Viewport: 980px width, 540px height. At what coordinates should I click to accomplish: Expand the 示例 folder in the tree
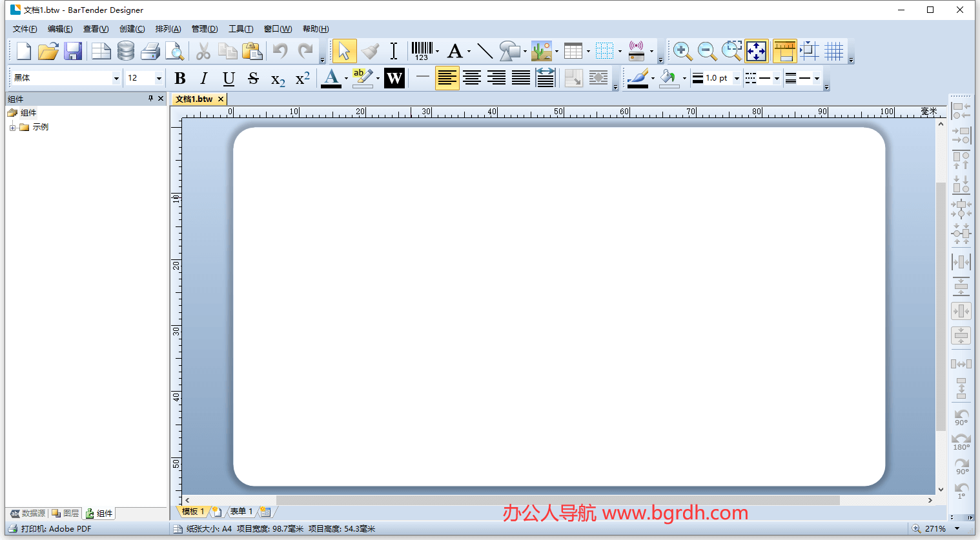[x=12, y=128]
